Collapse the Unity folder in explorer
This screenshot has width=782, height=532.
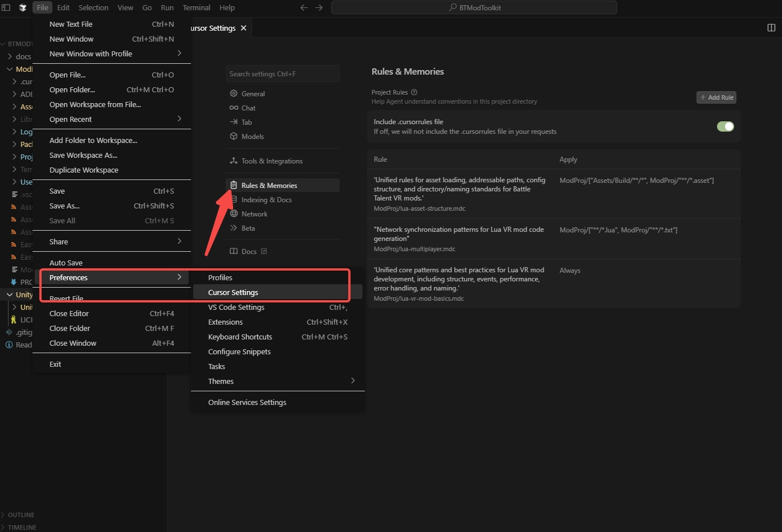pos(10,294)
